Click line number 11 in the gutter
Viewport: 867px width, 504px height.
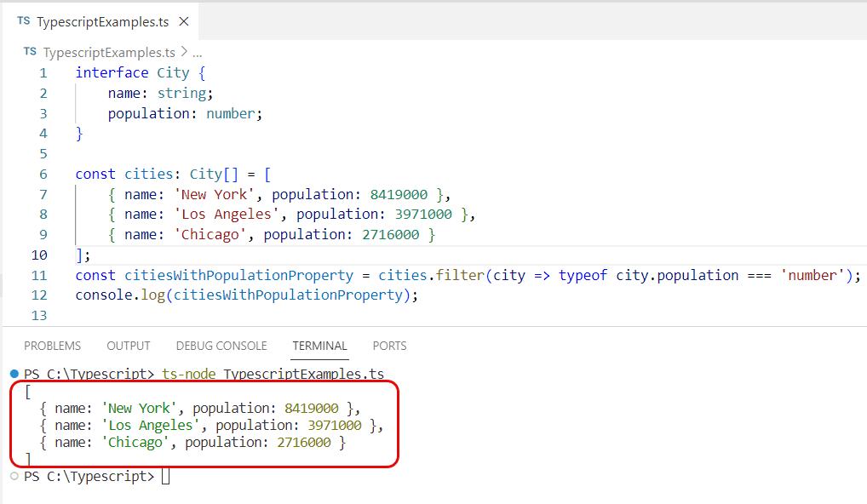click(38, 276)
